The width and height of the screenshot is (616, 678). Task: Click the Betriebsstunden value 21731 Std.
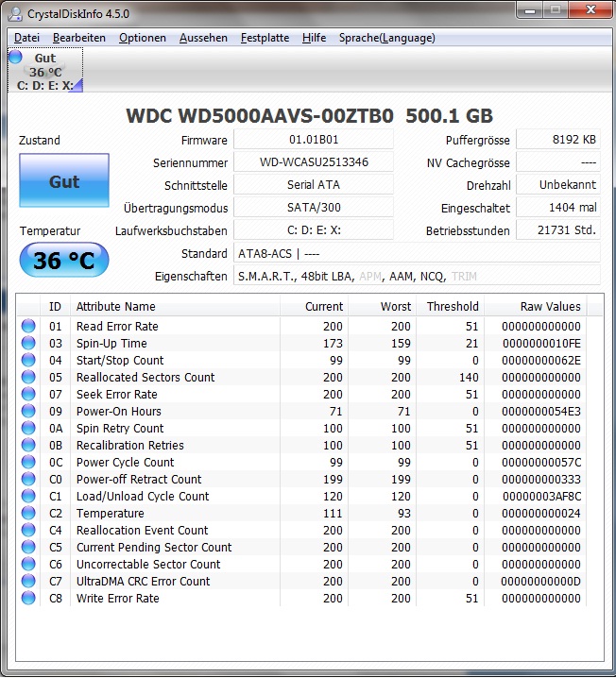click(x=558, y=230)
